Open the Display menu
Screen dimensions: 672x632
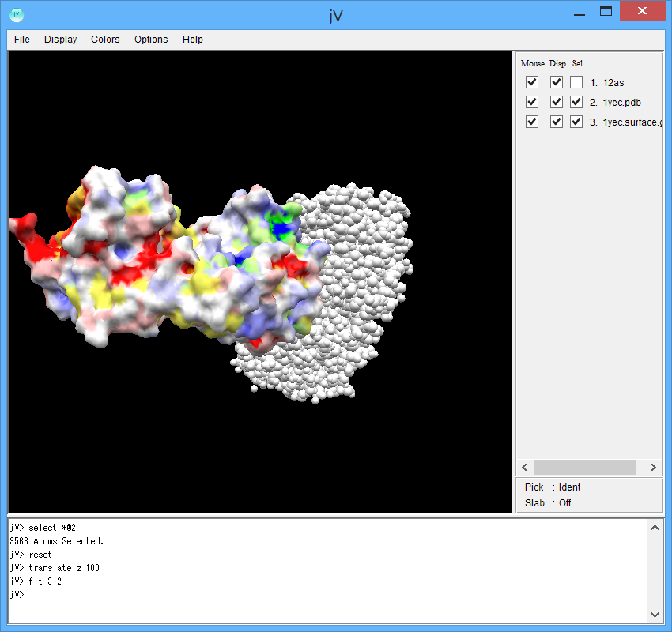(x=60, y=39)
